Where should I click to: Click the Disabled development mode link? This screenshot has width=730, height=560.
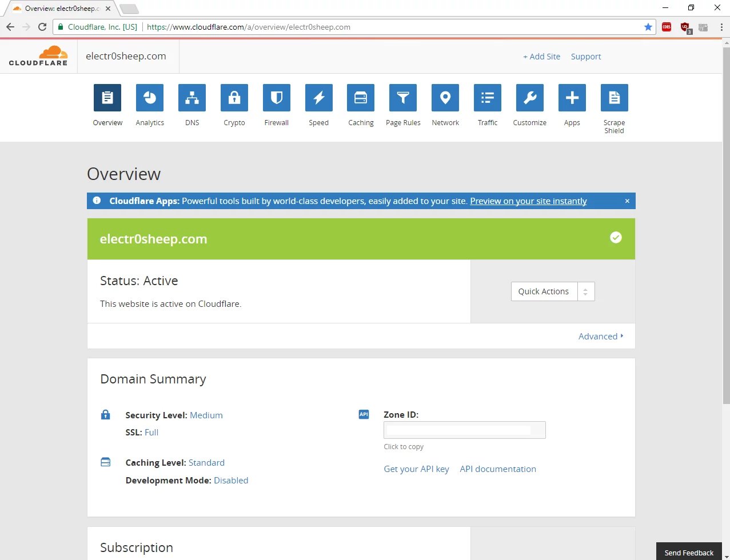pos(231,480)
